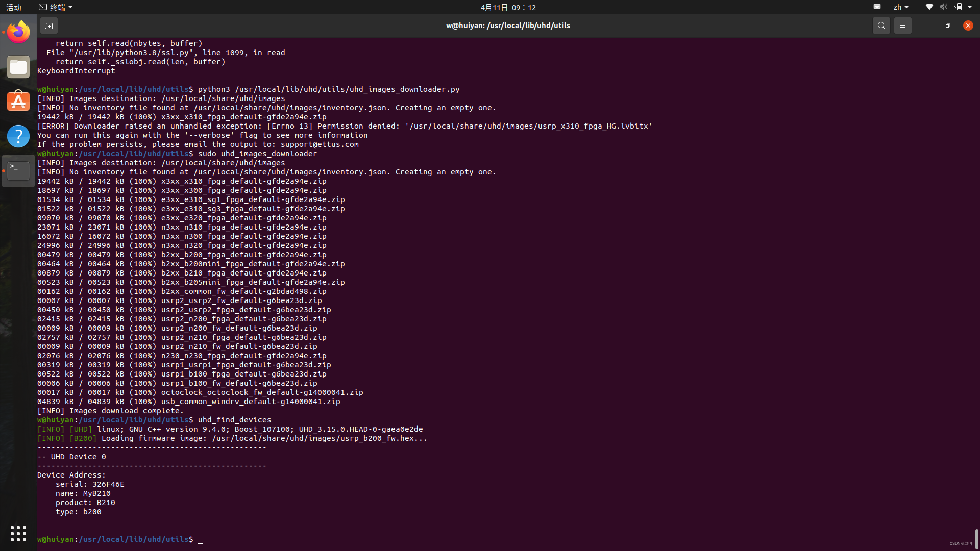Click 活动 in the top bar
The image size is (980, 551).
13,7
